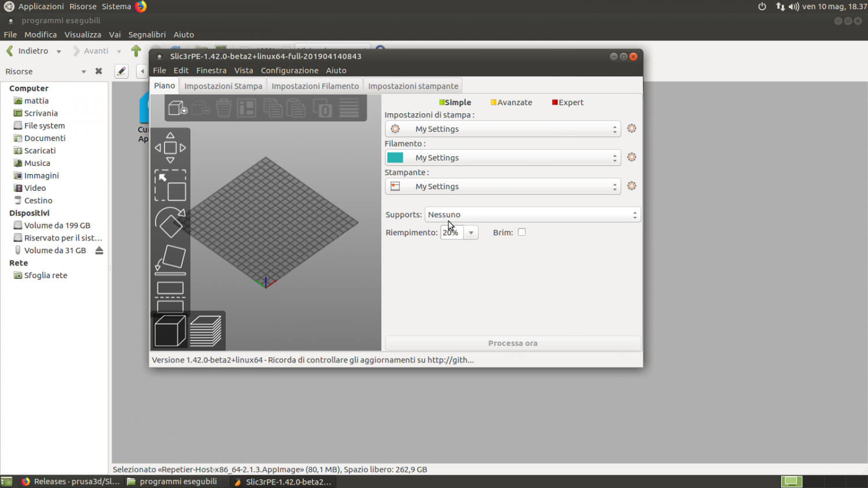Image resolution: width=868 pixels, height=488 pixels.
Task: Switch to 3D editor cube view
Action: (170, 331)
